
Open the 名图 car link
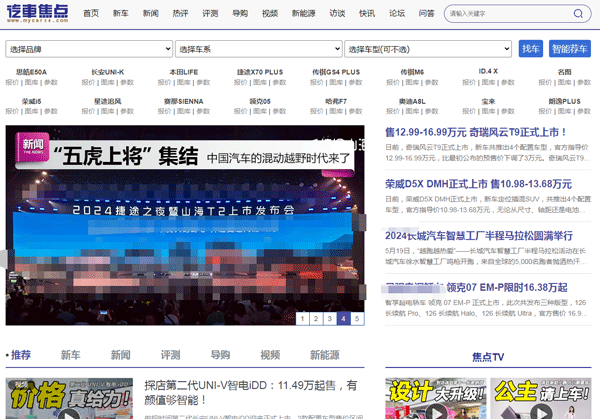coord(564,72)
